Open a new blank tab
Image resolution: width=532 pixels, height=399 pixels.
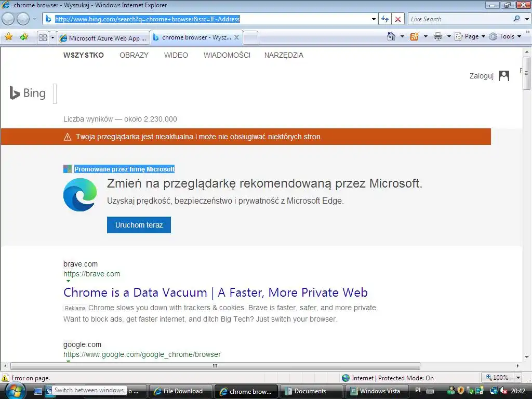[x=250, y=37]
